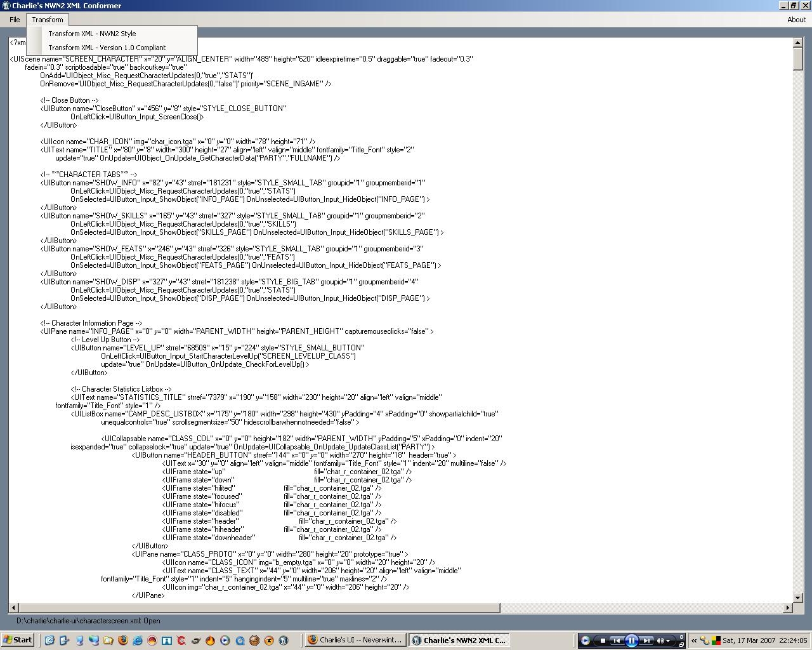Open Windows Media Player quick launch icon
The height and width of the screenshot is (650, 812).
click(225, 640)
